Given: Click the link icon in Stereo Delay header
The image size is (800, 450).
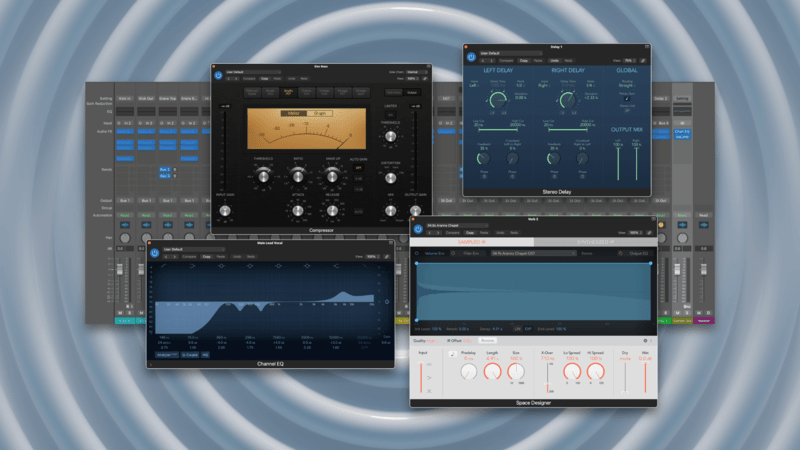Looking at the screenshot, I should [642, 62].
